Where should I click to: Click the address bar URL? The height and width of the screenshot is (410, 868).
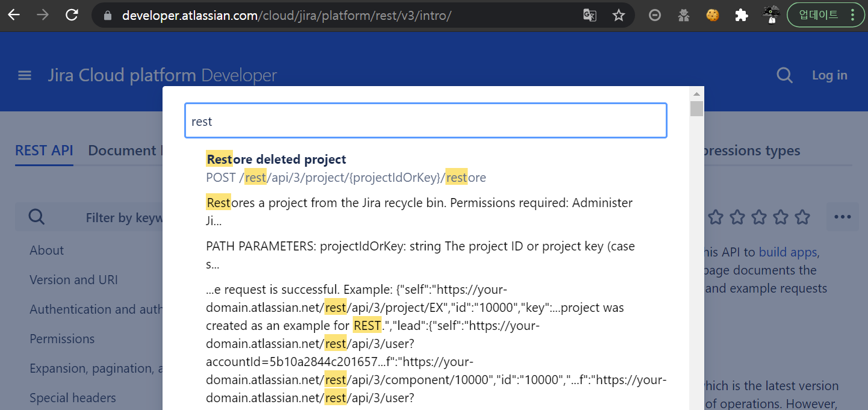click(287, 16)
